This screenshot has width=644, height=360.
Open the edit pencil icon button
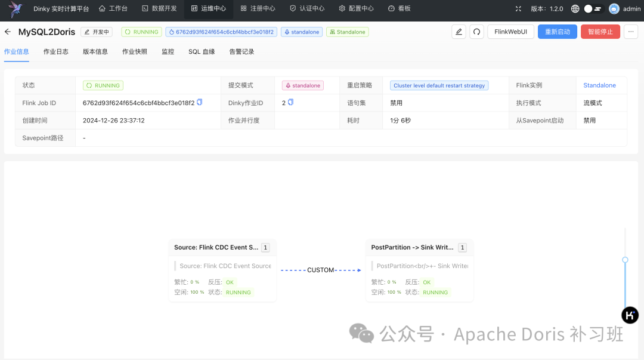459,32
